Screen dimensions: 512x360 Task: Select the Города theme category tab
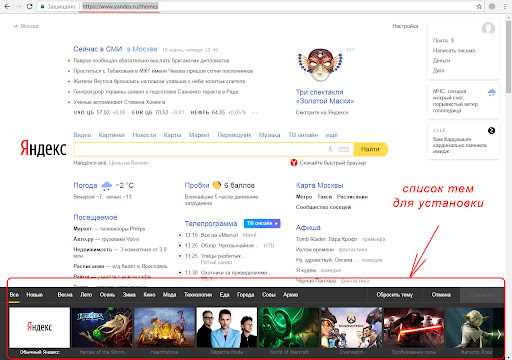[x=246, y=295]
